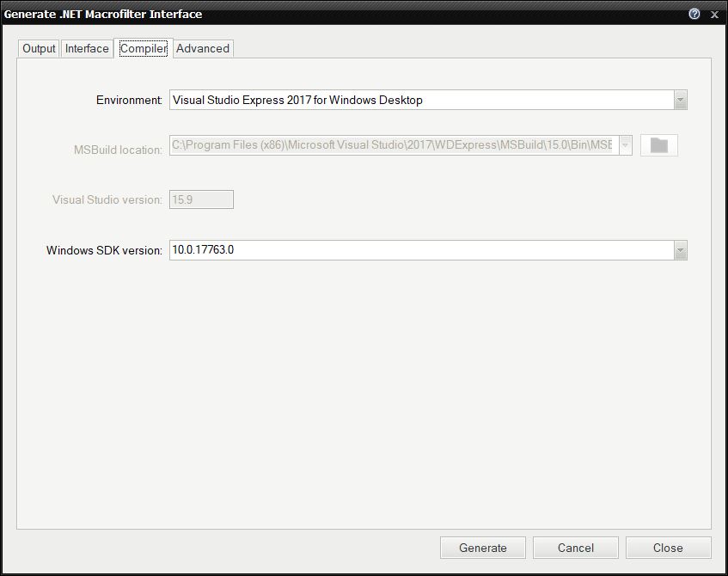728x576 pixels.
Task: Click the 10.0.17763.0 SDK version field
Action: [x=421, y=250]
